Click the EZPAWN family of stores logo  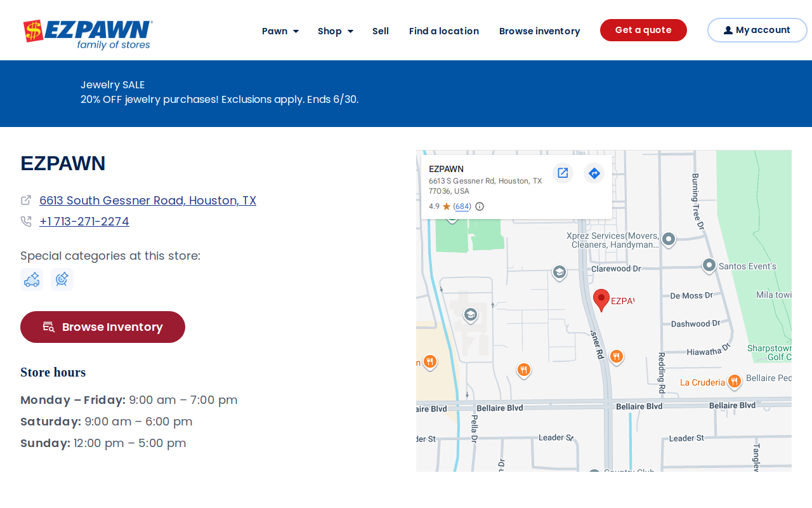pos(88,34)
